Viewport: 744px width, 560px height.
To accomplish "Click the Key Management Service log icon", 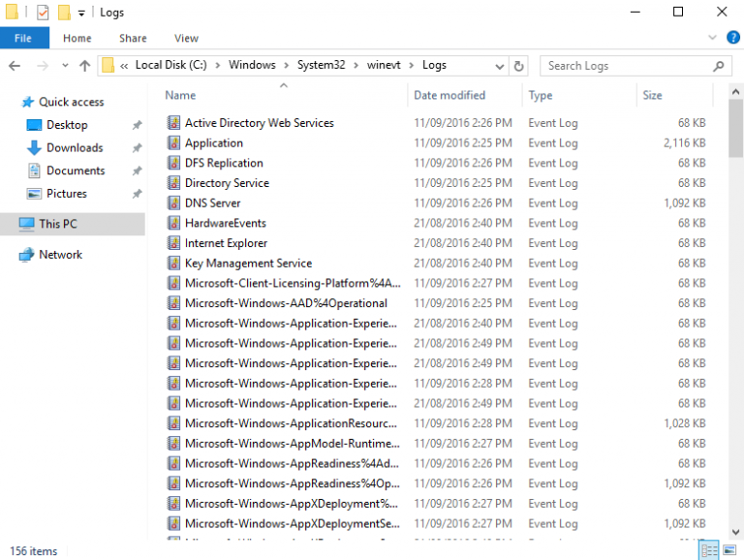I will click(173, 263).
